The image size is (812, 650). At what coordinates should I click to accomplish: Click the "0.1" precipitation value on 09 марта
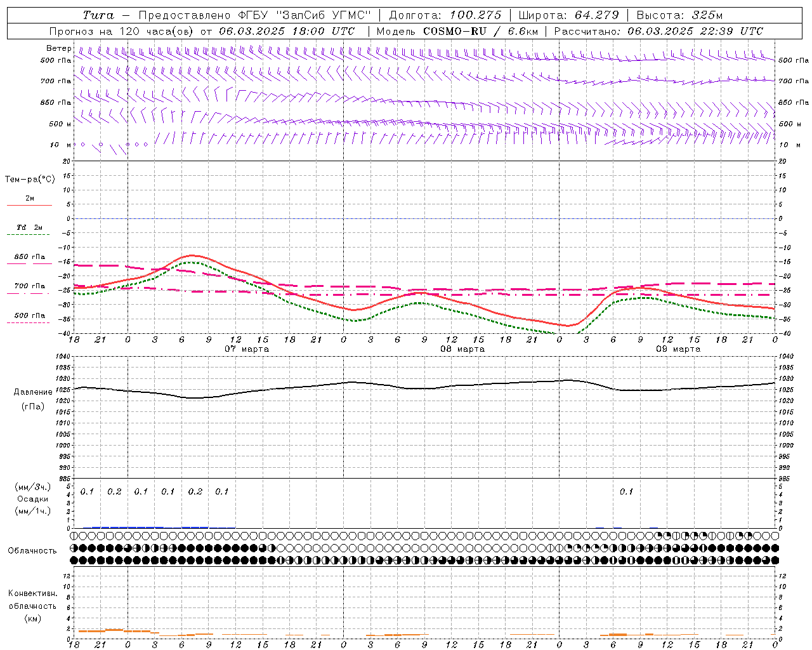click(627, 491)
